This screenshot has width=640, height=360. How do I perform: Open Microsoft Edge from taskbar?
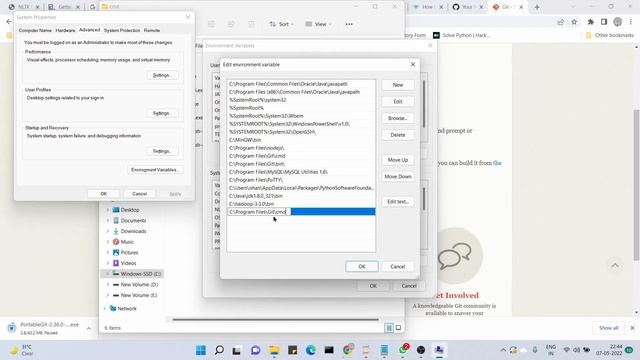[x=311, y=350]
